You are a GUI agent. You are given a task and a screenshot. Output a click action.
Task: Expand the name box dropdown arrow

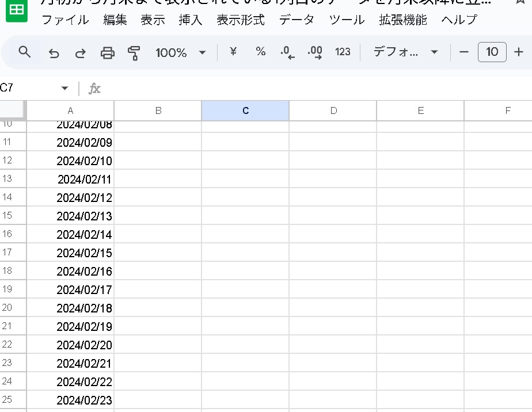point(64,88)
